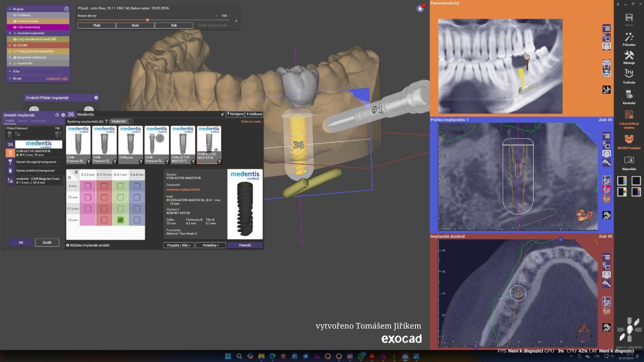Click the Vybrat chirurgický komponent icon
644x362 pixels.
(10, 162)
